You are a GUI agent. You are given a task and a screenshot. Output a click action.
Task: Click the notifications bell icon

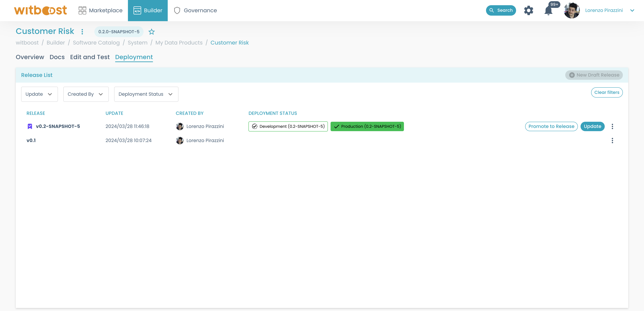(549, 10)
